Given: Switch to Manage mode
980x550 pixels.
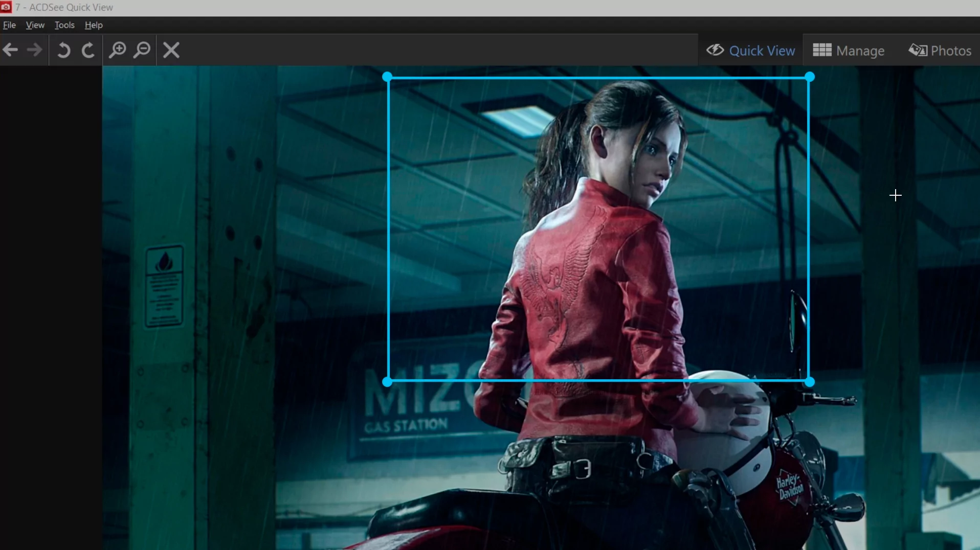Looking at the screenshot, I should point(849,50).
